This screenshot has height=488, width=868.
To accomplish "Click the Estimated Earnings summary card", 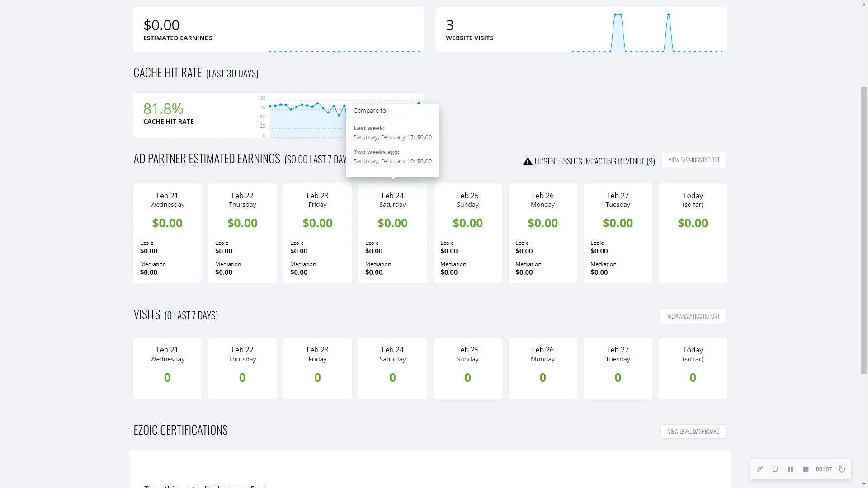I will coord(278,29).
